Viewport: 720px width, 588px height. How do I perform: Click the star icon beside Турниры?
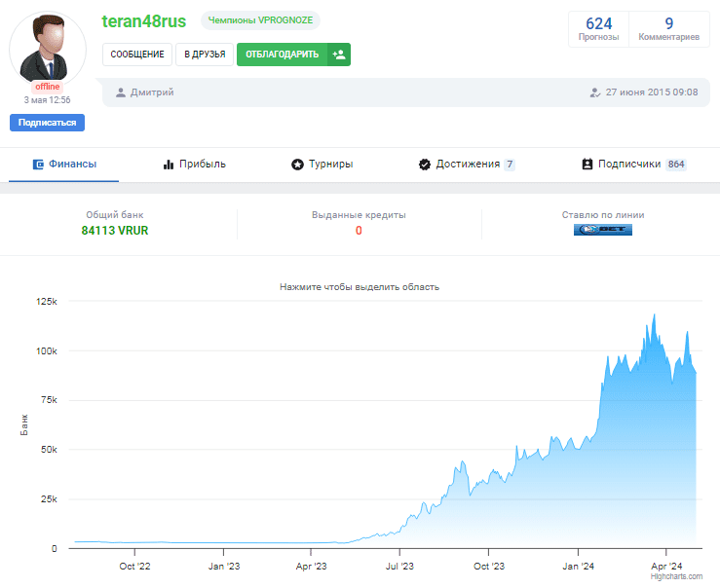[x=297, y=165]
